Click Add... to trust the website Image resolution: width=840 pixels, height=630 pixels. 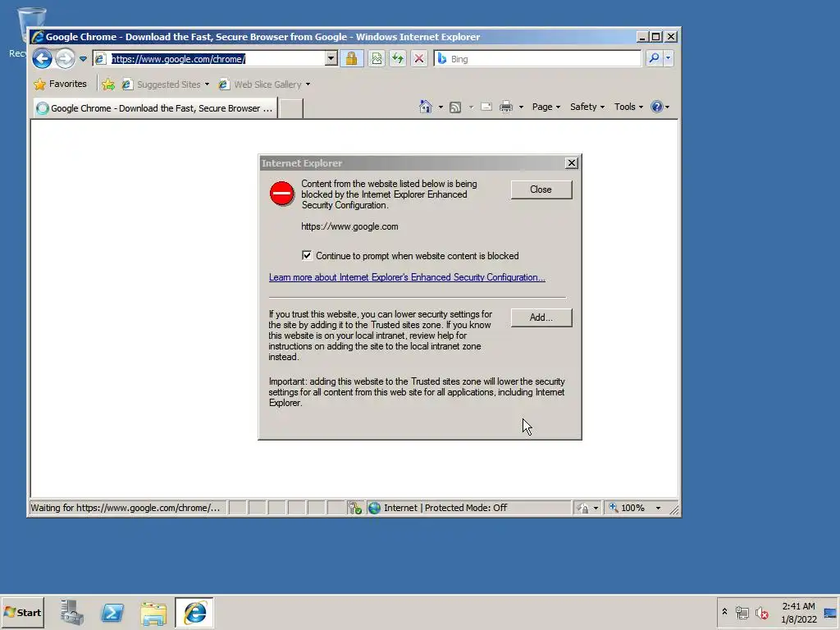pos(541,317)
